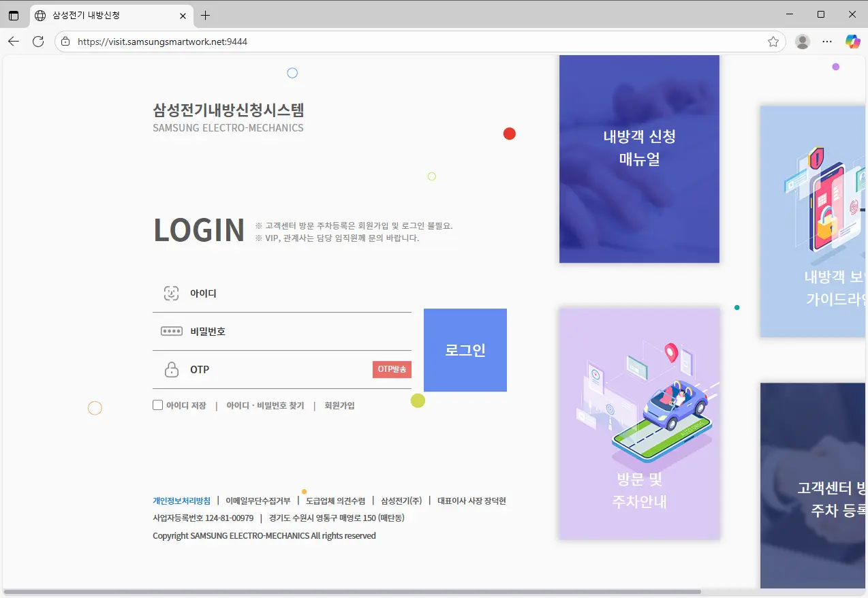
Task: Add page to favorites star icon
Action: (x=773, y=42)
